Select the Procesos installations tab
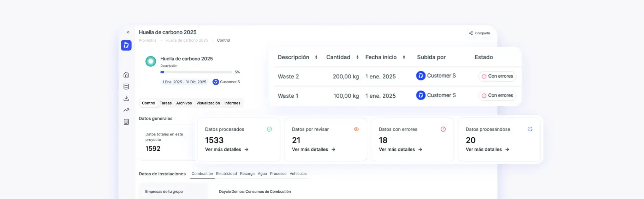 pyautogui.click(x=278, y=174)
